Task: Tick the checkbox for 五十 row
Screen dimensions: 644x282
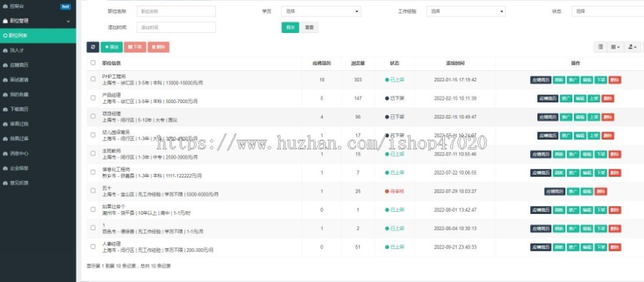Action: click(x=93, y=190)
